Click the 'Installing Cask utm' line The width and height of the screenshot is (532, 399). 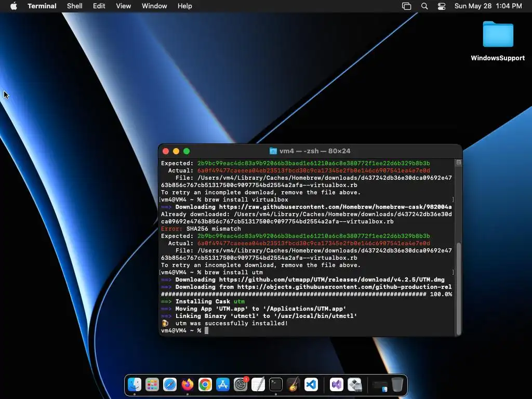tap(203, 301)
